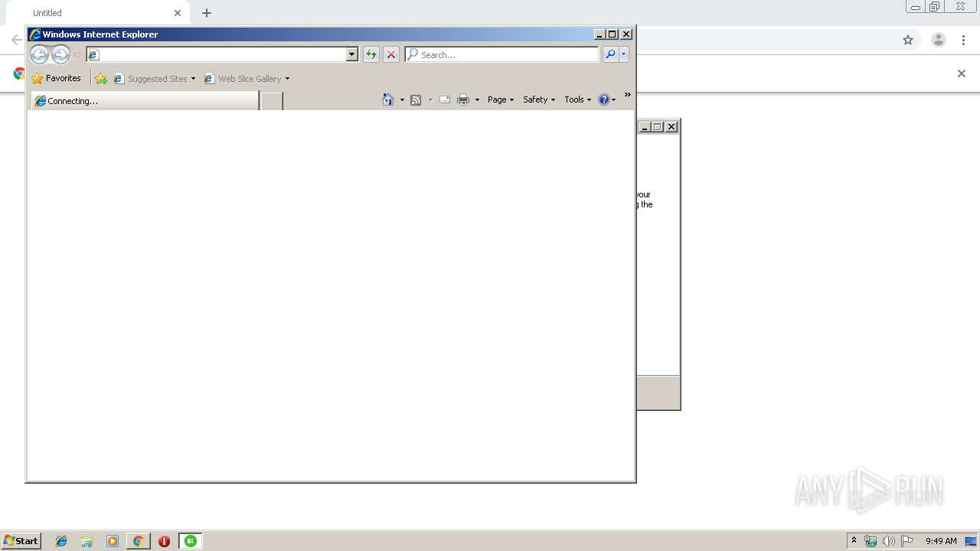Open the Favorites center
Image resolution: width=980 pixels, height=551 pixels.
point(57,78)
